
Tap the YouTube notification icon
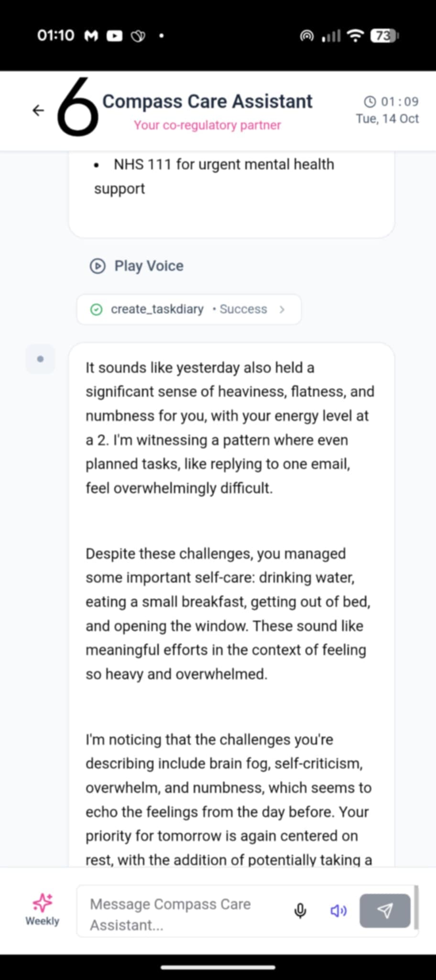pyautogui.click(x=114, y=36)
